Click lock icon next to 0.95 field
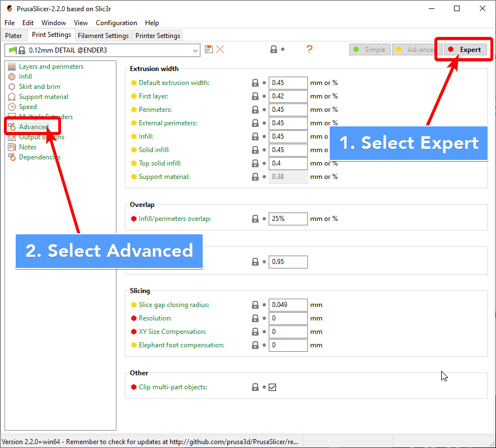 coord(255,262)
